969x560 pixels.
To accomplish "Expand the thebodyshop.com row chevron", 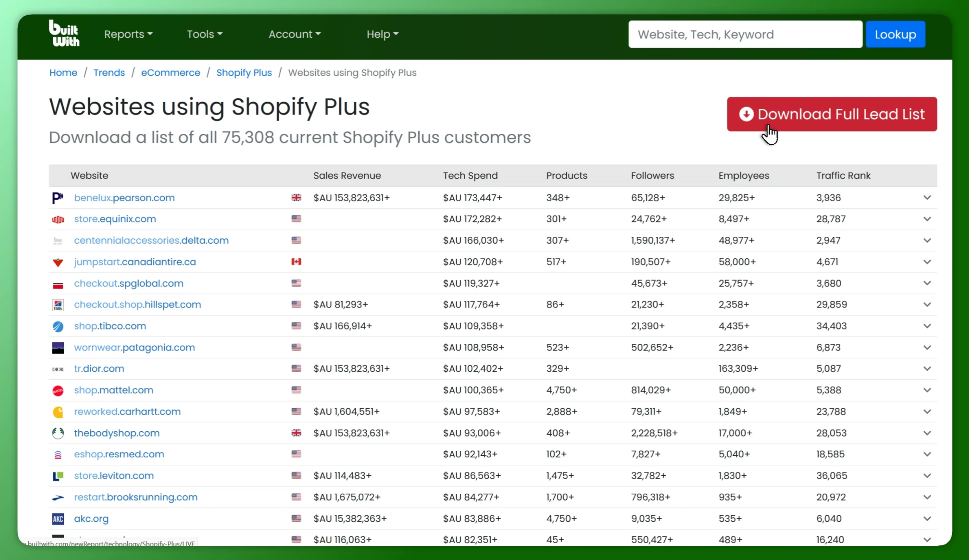I will [x=927, y=433].
